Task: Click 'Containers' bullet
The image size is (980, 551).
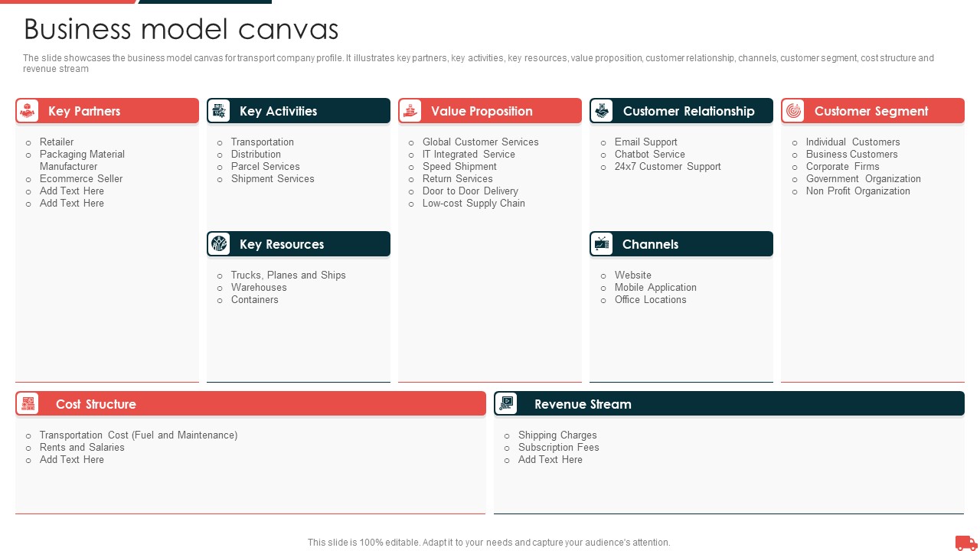Action: 255,300
